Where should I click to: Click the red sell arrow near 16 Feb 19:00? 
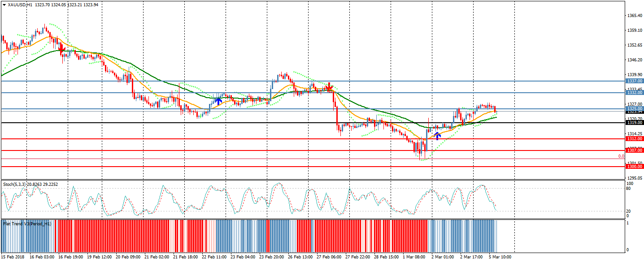(x=62, y=49)
